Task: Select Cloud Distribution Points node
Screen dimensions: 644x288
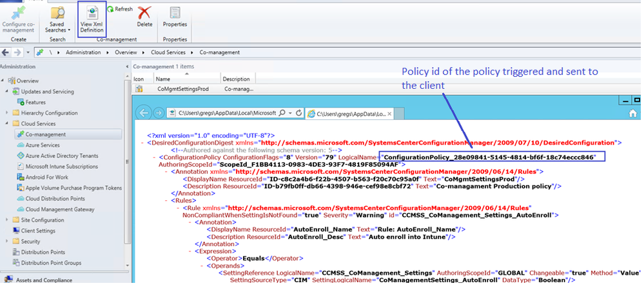Action: coord(55,198)
